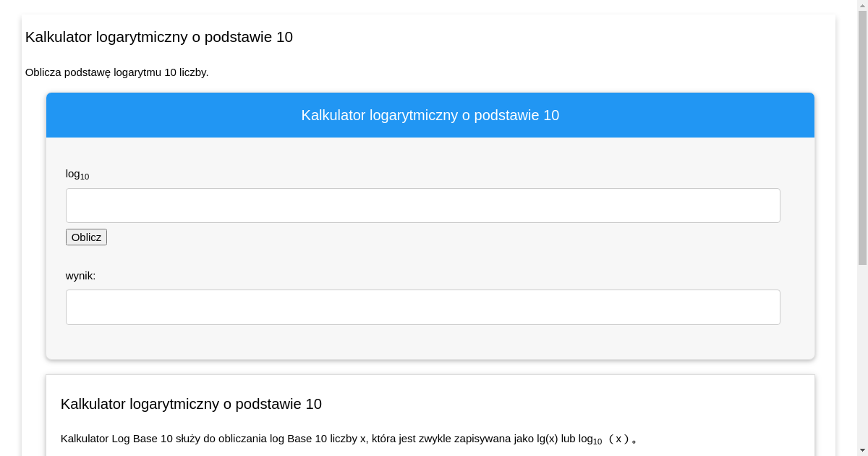
Task: Click the log₁₀ label above the input
Action: [77, 174]
